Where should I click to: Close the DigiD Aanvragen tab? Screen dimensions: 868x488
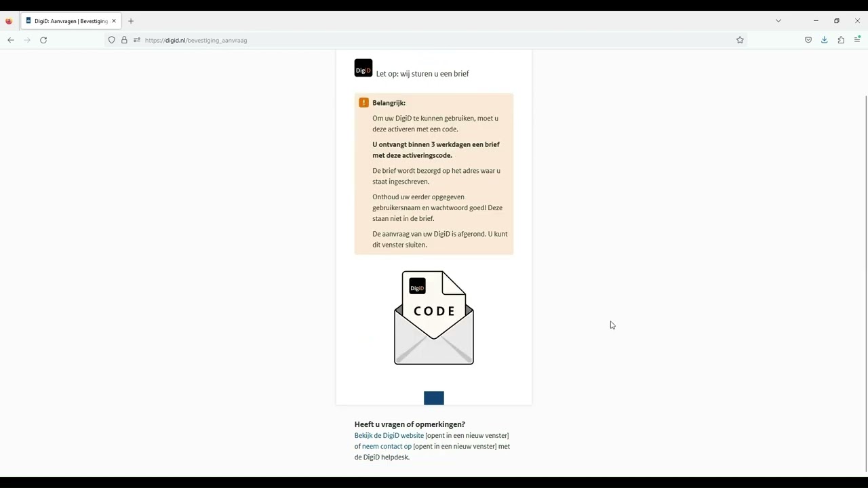coord(114,21)
